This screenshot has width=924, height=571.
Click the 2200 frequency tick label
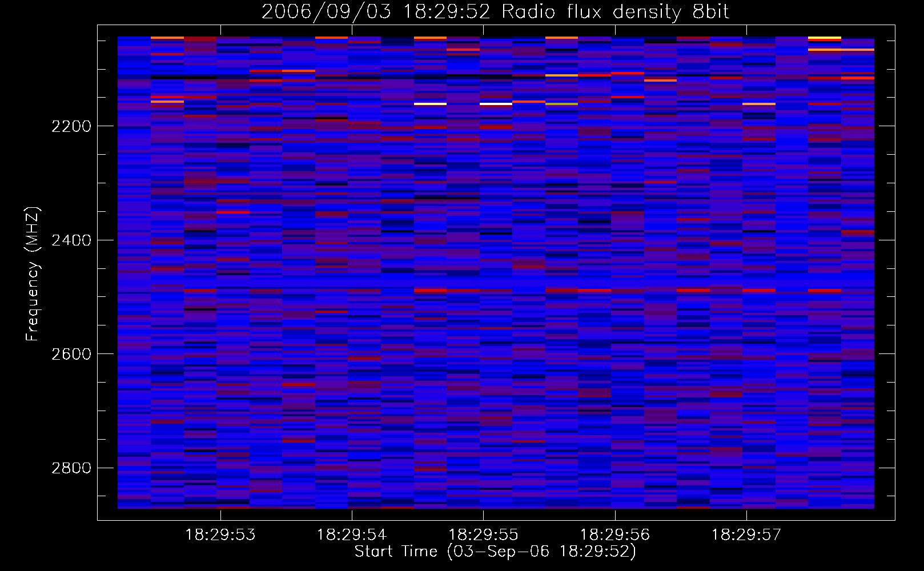coord(71,126)
